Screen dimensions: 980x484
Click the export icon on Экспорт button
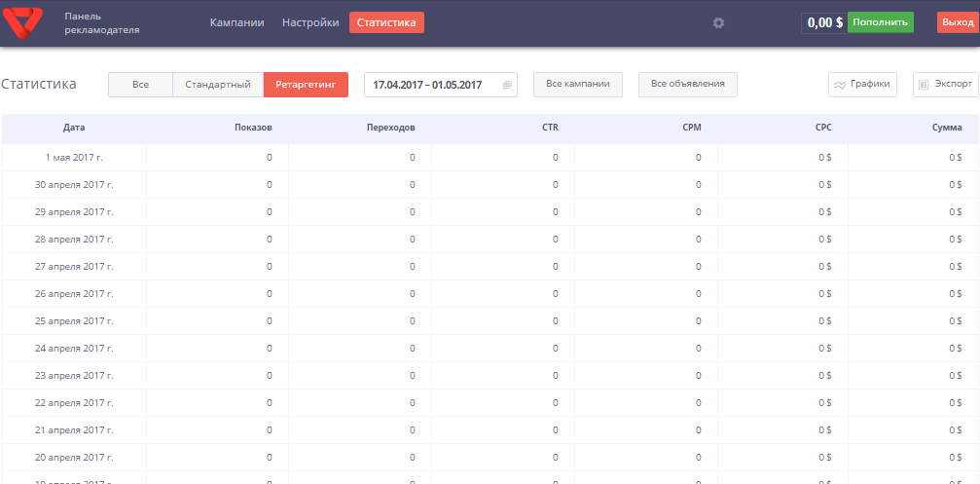(924, 85)
